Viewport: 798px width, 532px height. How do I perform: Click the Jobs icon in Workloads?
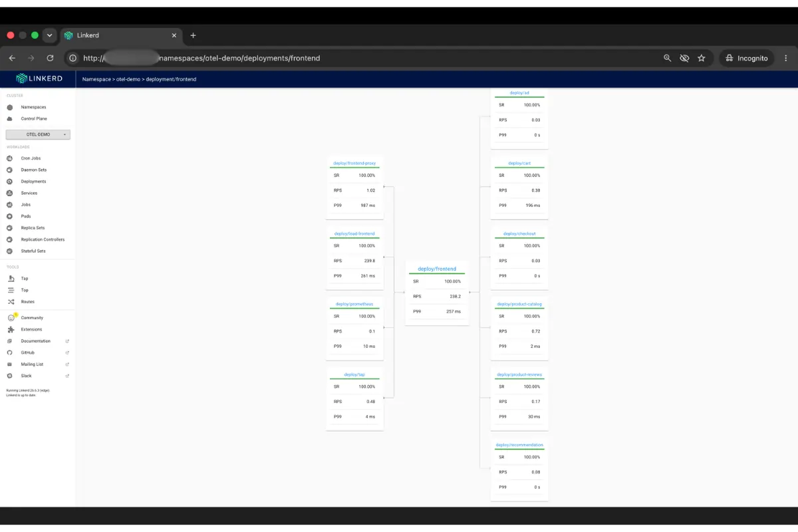[10, 205]
